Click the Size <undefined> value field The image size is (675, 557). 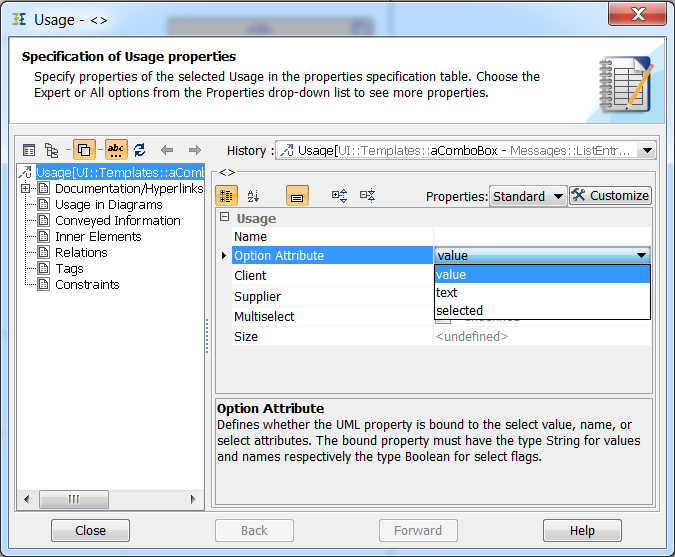click(x=542, y=336)
